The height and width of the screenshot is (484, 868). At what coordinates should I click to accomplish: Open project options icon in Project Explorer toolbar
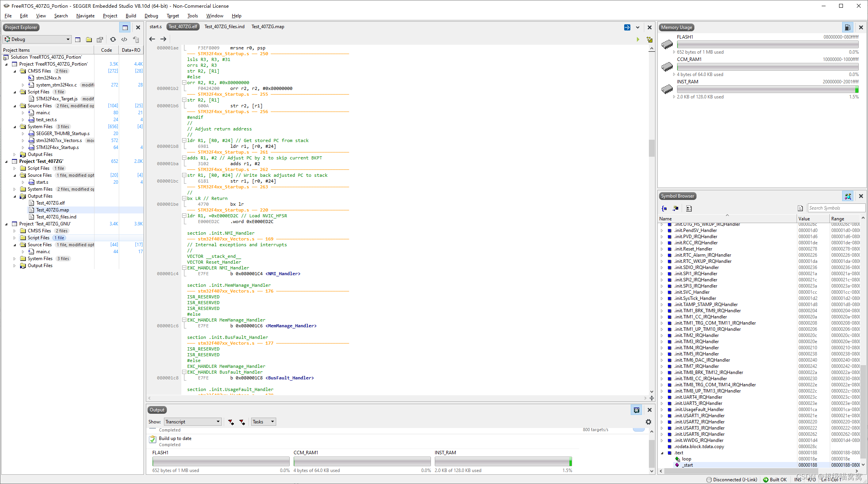pyautogui.click(x=100, y=39)
